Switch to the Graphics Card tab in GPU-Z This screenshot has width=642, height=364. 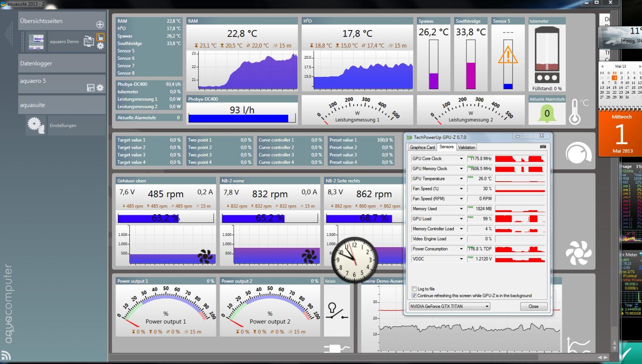[422, 147]
